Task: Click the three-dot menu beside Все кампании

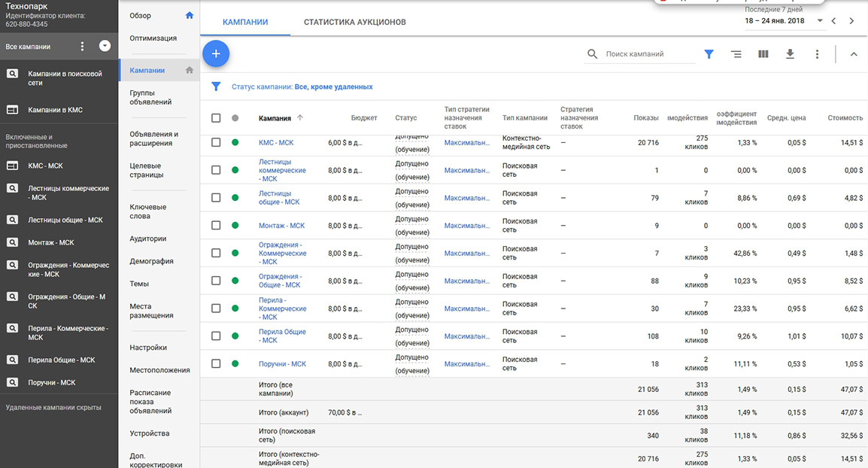Action: (83, 47)
